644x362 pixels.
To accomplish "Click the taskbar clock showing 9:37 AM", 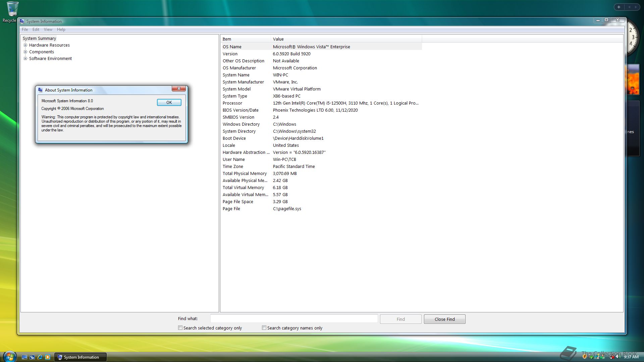I will (x=631, y=357).
